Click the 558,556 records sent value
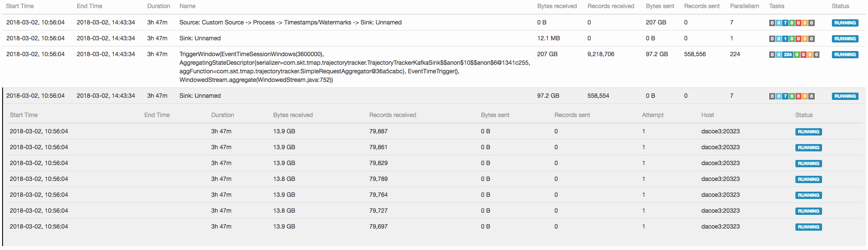The image size is (868, 250). click(694, 54)
